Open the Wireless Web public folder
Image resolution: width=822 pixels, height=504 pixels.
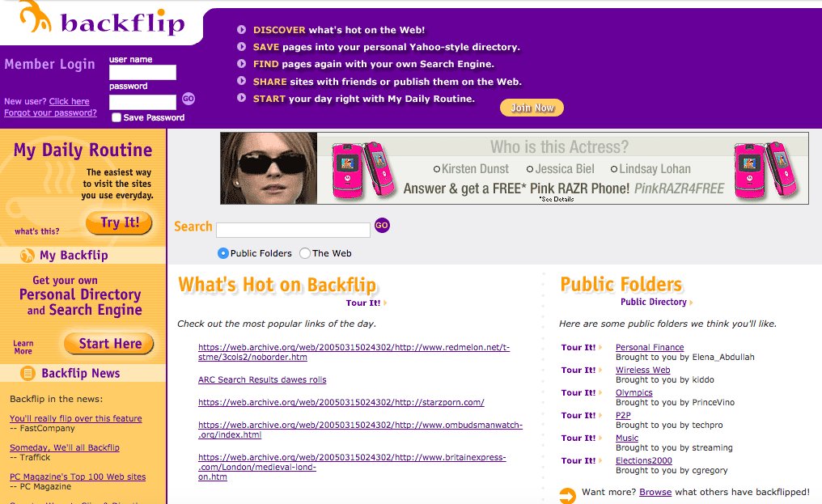[x=642, y=370]
